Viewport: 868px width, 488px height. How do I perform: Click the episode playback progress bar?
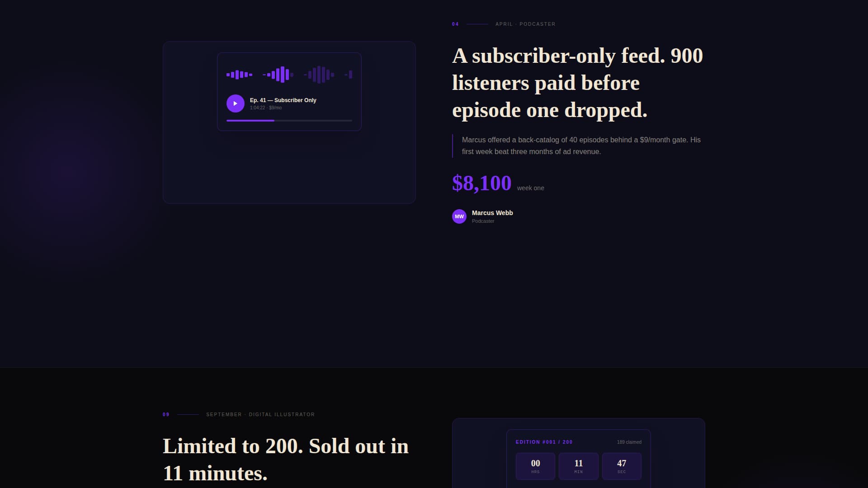click(289, 121)
